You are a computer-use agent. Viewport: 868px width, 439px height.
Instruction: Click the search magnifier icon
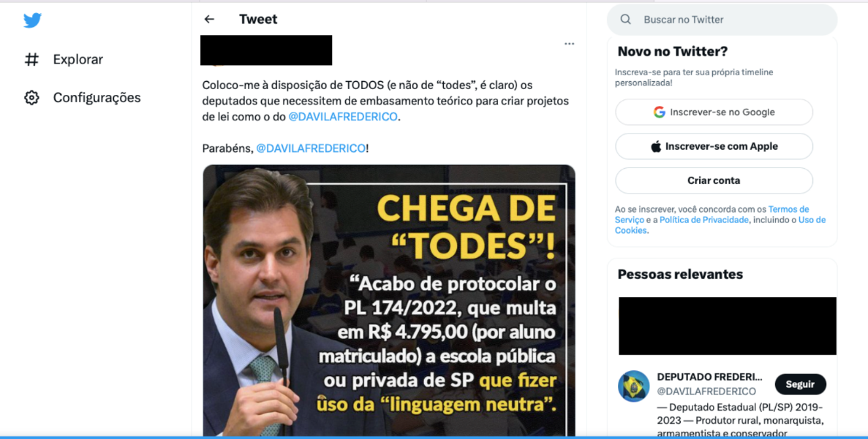(x=625, y=19)
